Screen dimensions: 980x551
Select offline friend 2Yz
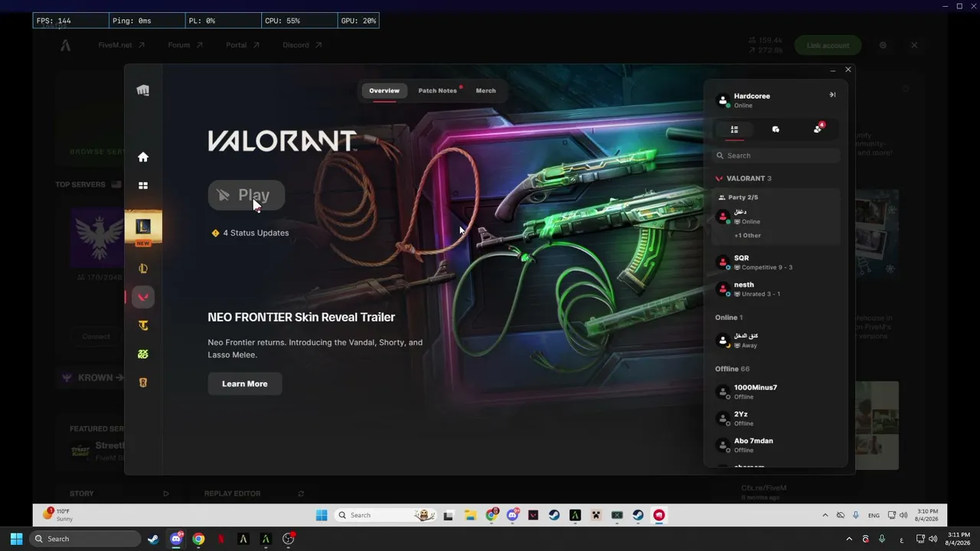tap(776, 419)
